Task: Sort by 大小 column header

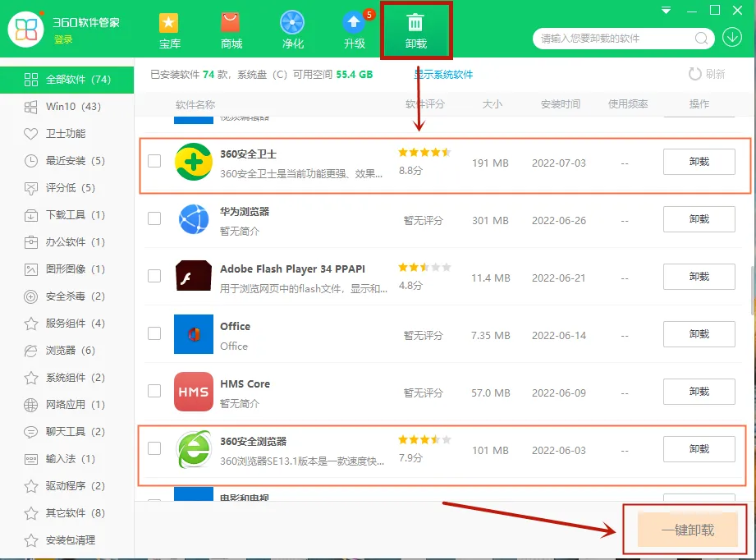Action: (493, 103)
